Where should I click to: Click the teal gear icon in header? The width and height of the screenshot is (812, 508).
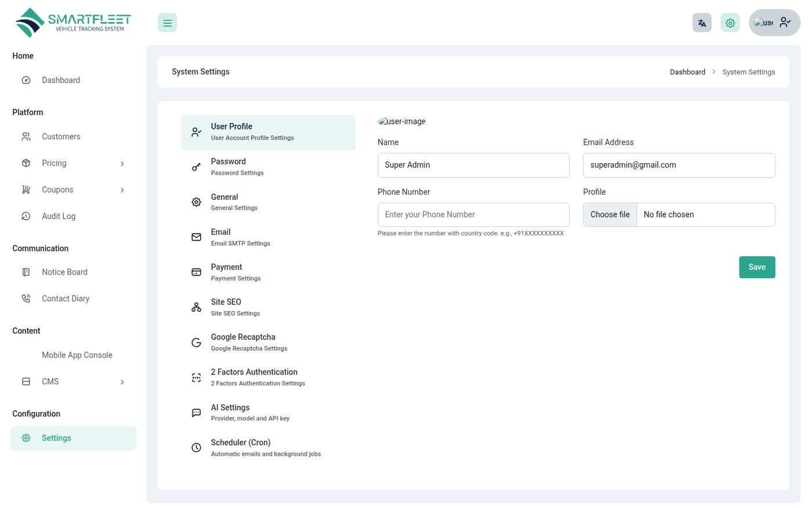[x=730, y=23]
